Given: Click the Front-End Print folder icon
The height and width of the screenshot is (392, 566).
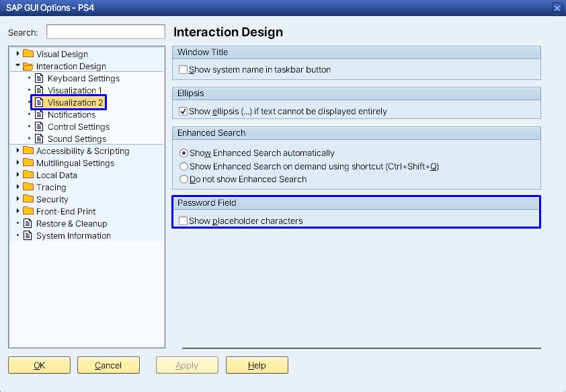Looking at the screenshot, I should pos(28,211).
